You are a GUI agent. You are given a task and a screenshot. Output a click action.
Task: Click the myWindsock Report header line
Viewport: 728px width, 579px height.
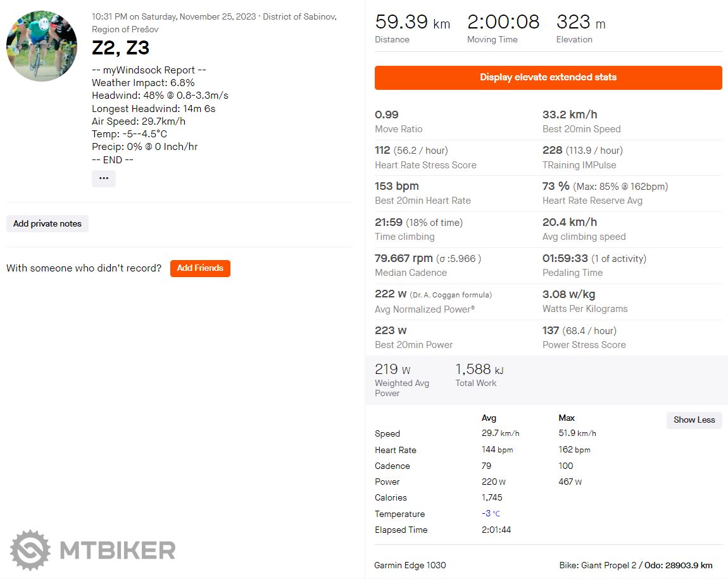[x=149, y=70]
